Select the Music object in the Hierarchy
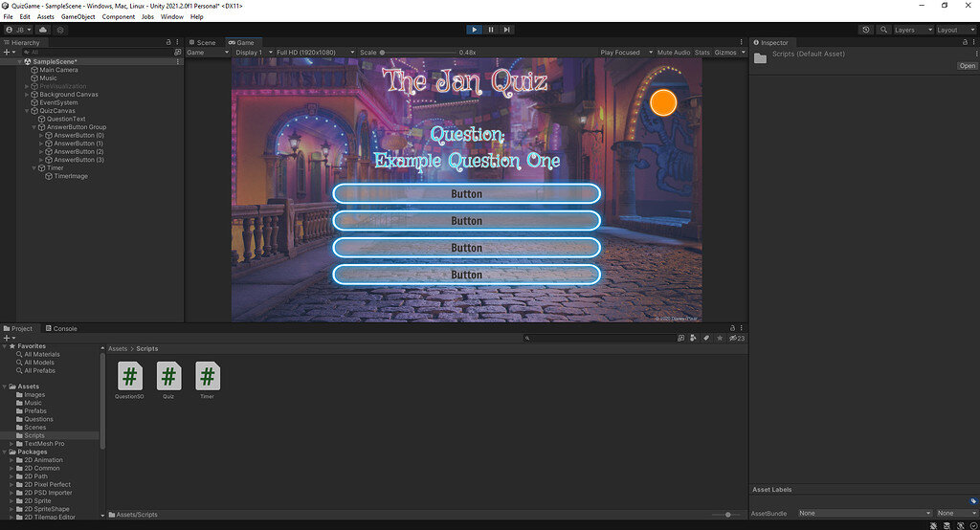The width and height of the screenshot is (980, 530). (48, 78)
